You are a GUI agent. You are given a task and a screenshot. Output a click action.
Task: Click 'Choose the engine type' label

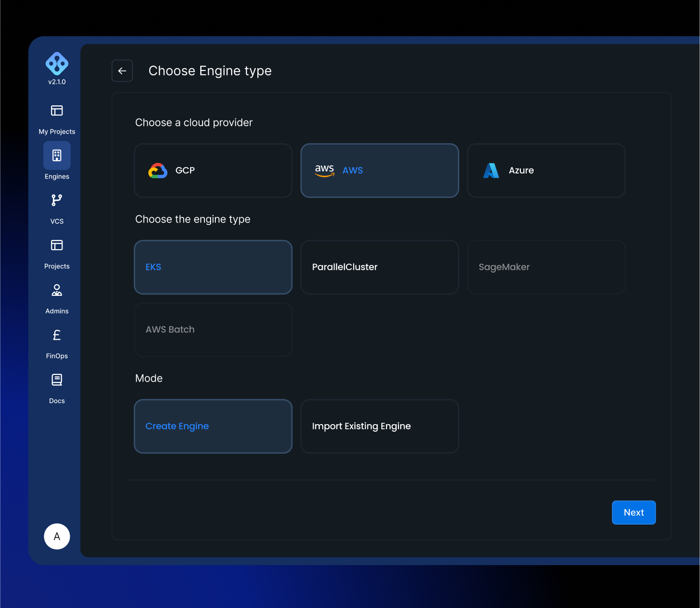(x=193, y=219)
